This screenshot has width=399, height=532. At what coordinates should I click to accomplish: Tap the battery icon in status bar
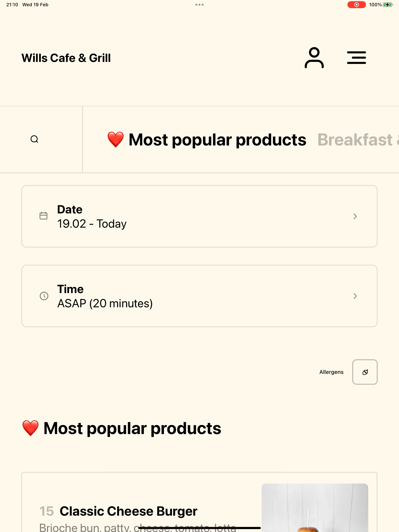(388, 4)
